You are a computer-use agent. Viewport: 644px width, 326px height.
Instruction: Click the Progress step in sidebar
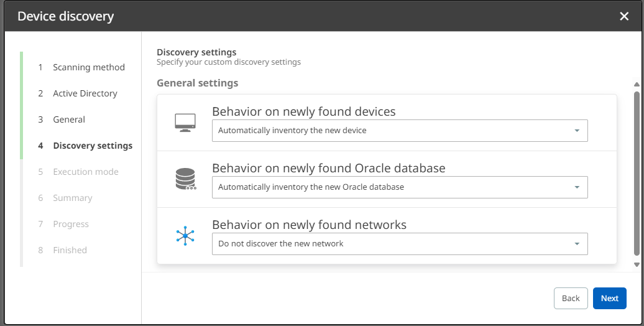(70, 224)
